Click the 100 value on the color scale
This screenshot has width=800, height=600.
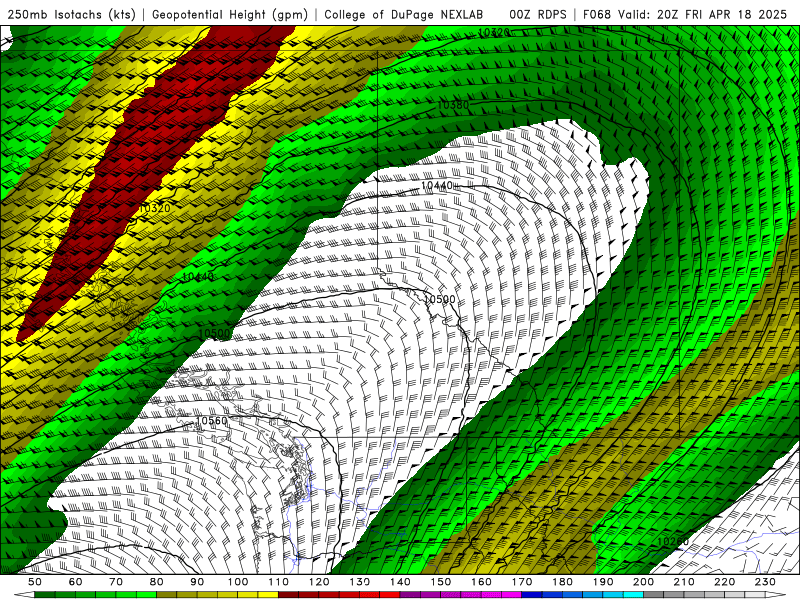238,582
